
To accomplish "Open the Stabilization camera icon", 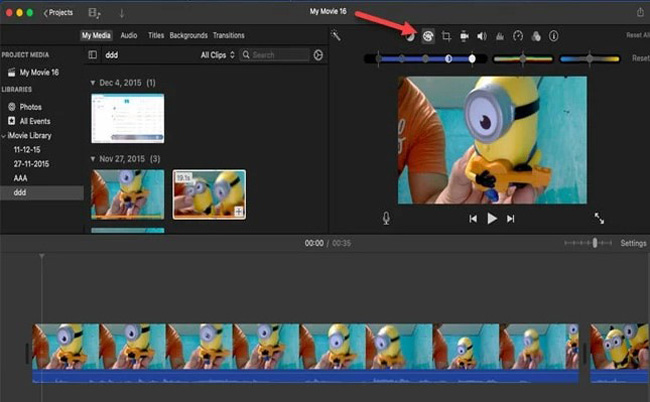I will [x=464, y=36].
